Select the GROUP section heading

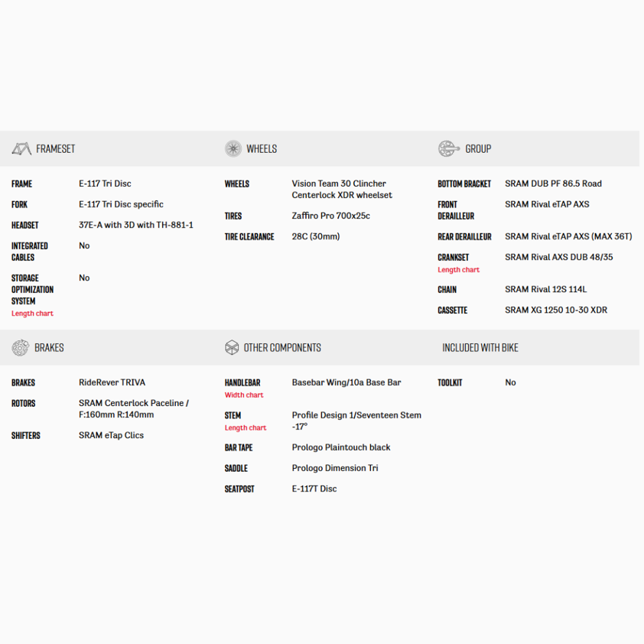click(x=478, y=148)
